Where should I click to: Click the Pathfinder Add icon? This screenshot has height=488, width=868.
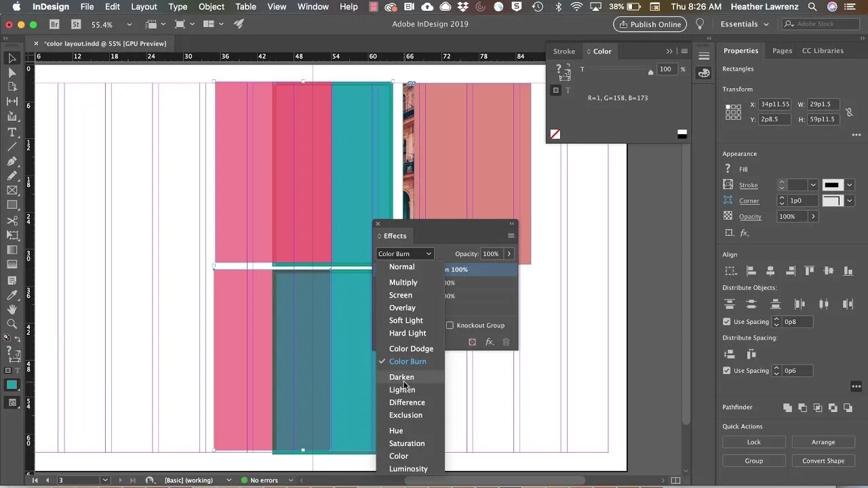(x=787, y=407)
